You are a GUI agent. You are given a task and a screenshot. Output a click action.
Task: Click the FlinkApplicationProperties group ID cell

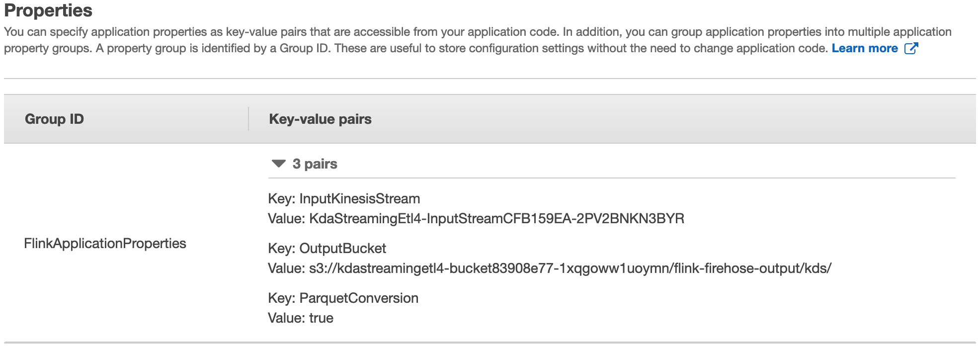(105, 243)
